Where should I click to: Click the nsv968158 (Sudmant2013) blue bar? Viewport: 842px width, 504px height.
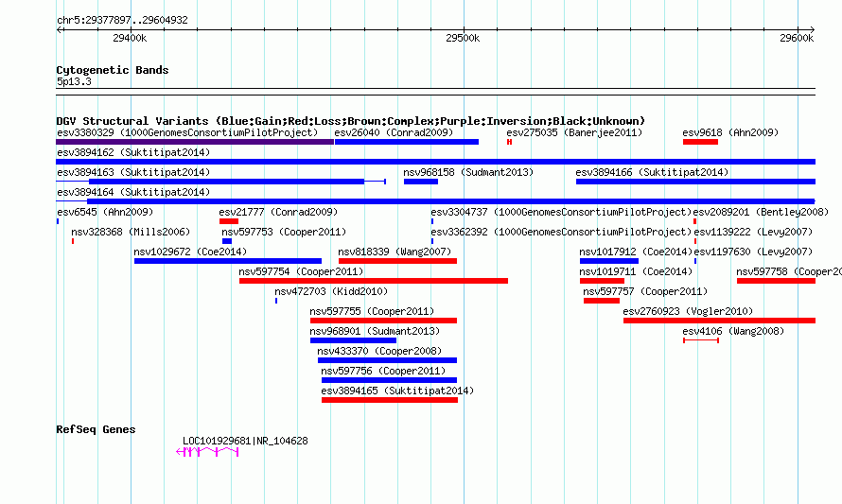click(x=421, y=182)
